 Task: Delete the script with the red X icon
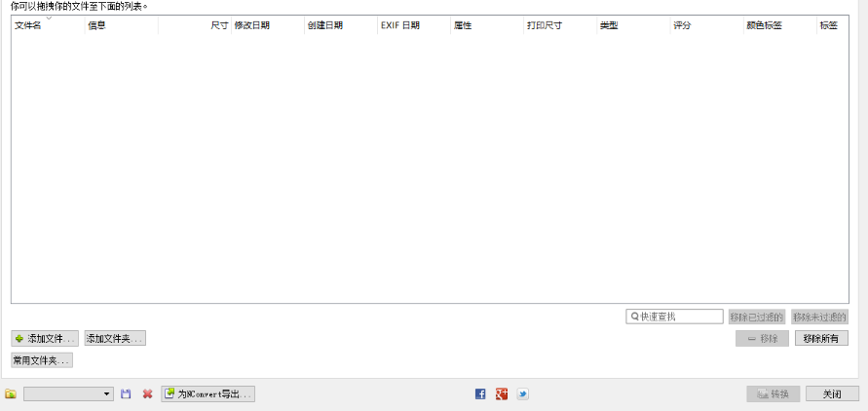coord(147,393)
